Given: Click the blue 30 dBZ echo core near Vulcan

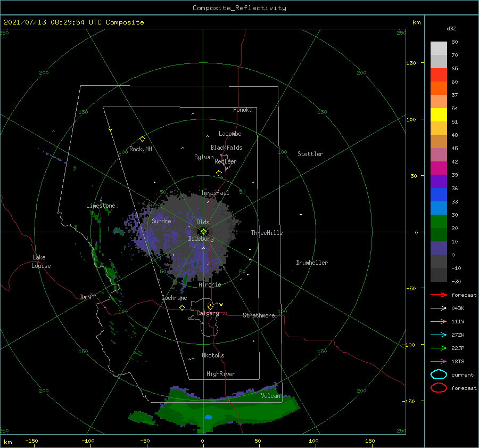Looking at the screenshot, I should pos(208,417).
